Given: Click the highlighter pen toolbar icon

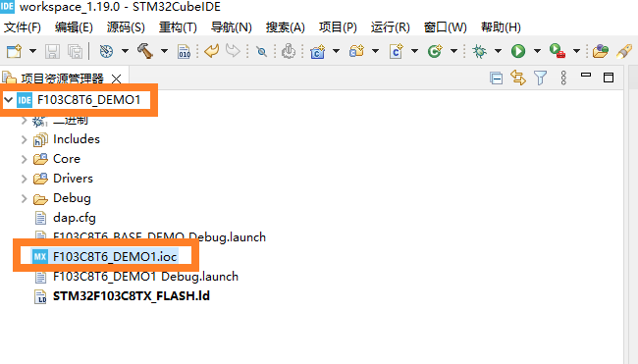Looking at the screenshot, I should tap(624, 51).
